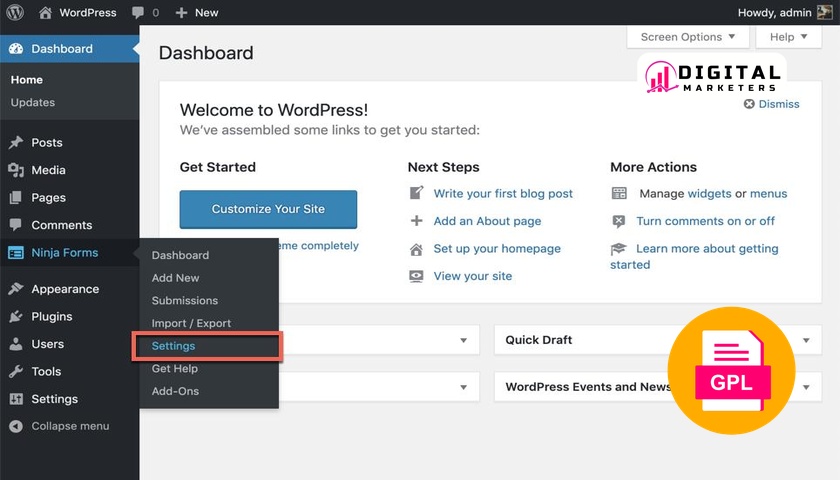Click the WordPress logo icon in admin bar
840x480 pixels.
pos(15,12)
